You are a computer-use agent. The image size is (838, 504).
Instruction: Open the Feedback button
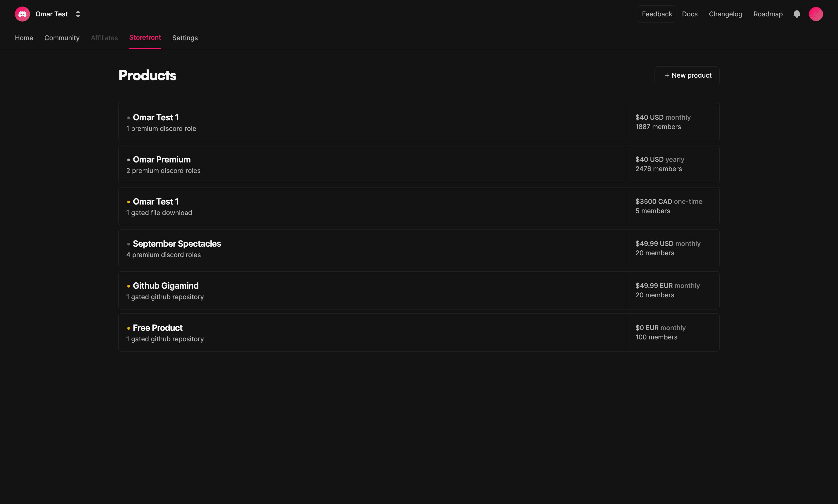pos(657,14)
